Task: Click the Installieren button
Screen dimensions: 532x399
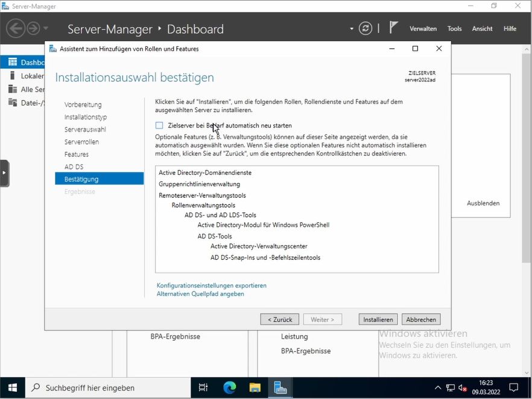Action: (x=378, y=319)
